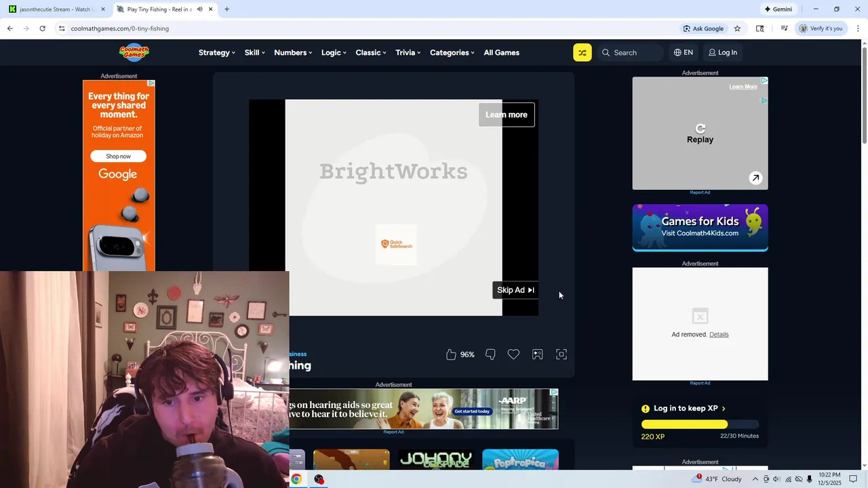
Task: Close the Play Tiny Fishing tab
Action: pyautogui.click(x=210, y=9)
